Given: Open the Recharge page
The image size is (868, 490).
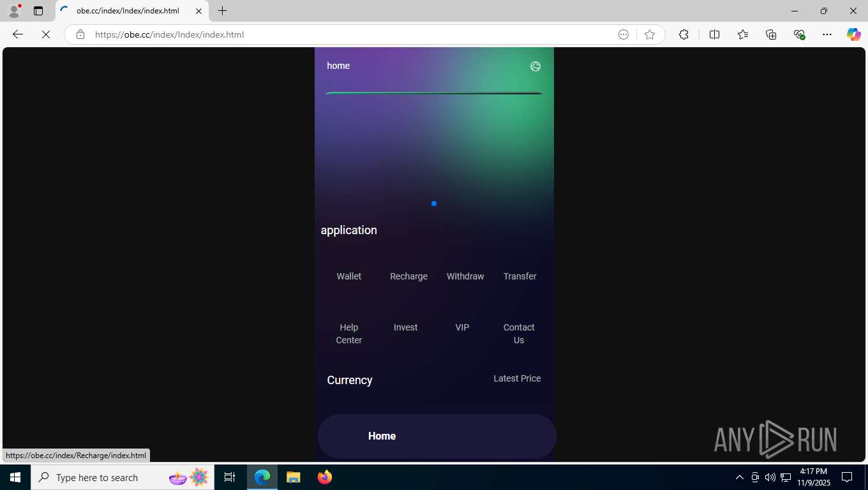Looking at the screenshot, I should click(408, 276).
